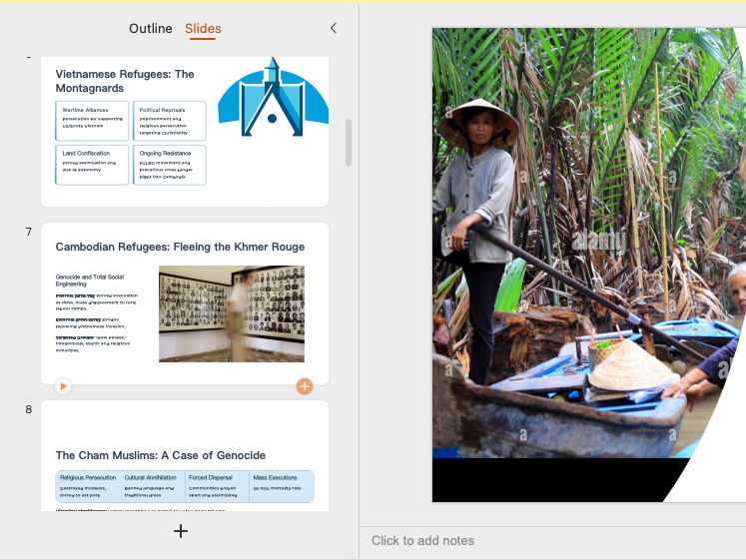This screenshot has width=746, height=560.
Task: Switch to the Outline tab
Action: pyautogui.click(x=151, y=29)
